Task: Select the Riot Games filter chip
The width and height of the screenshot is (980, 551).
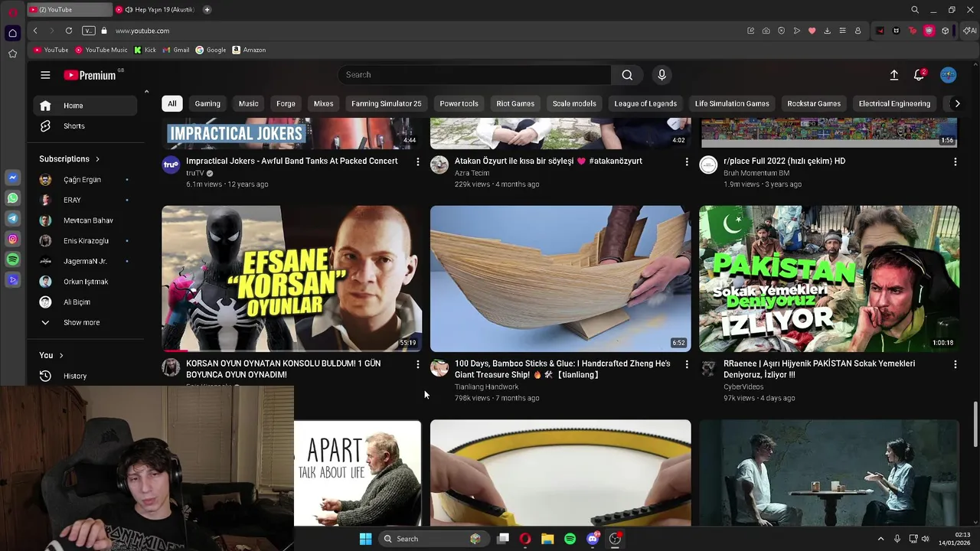Action: 515,103
